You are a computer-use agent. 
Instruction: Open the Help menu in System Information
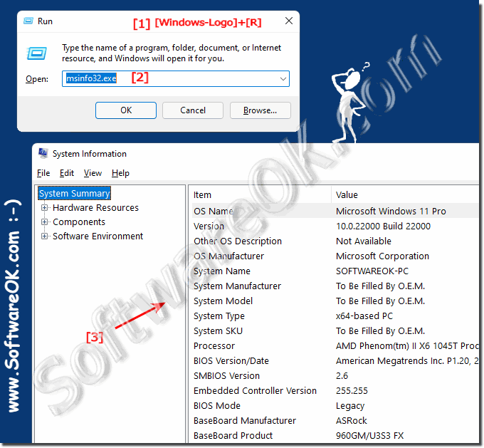point(120,173)
